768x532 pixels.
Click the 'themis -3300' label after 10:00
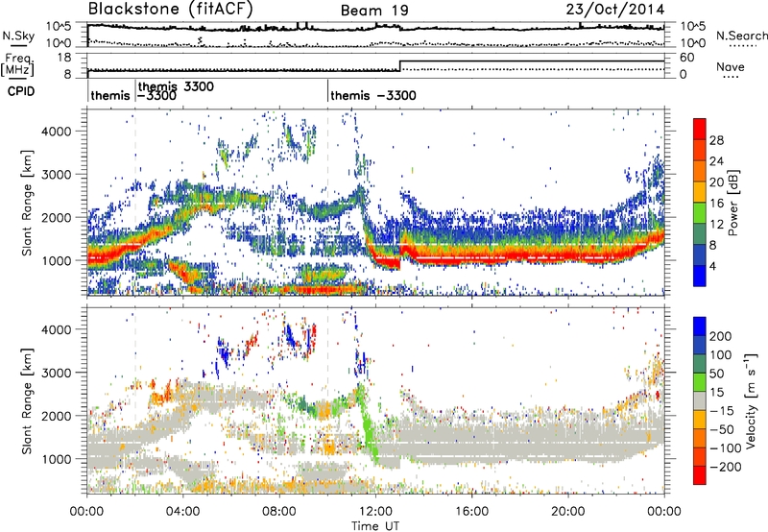373,95
